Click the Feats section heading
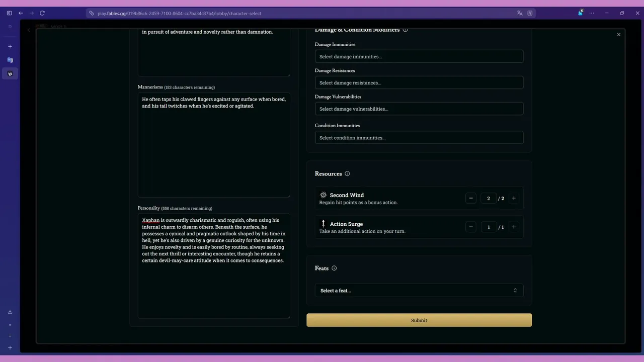The width and height of the screenshot is (644, 362). (x=321, y=268)
